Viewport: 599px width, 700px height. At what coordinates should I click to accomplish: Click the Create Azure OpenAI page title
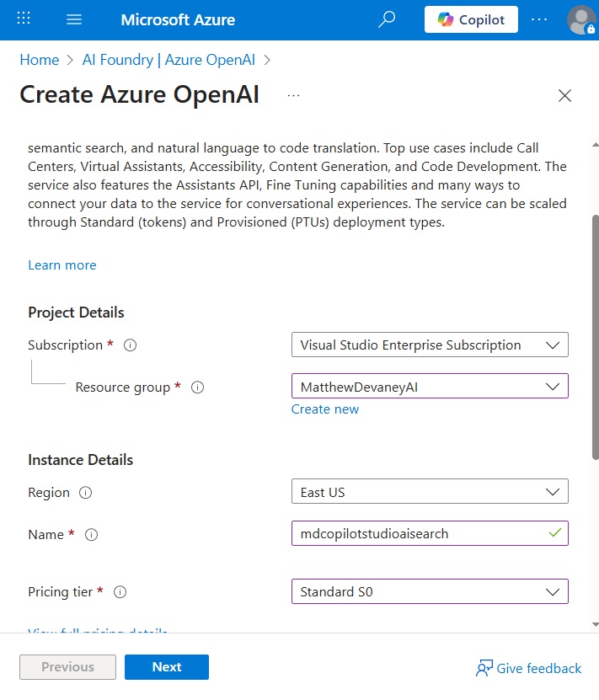click(x=139, y=94)
